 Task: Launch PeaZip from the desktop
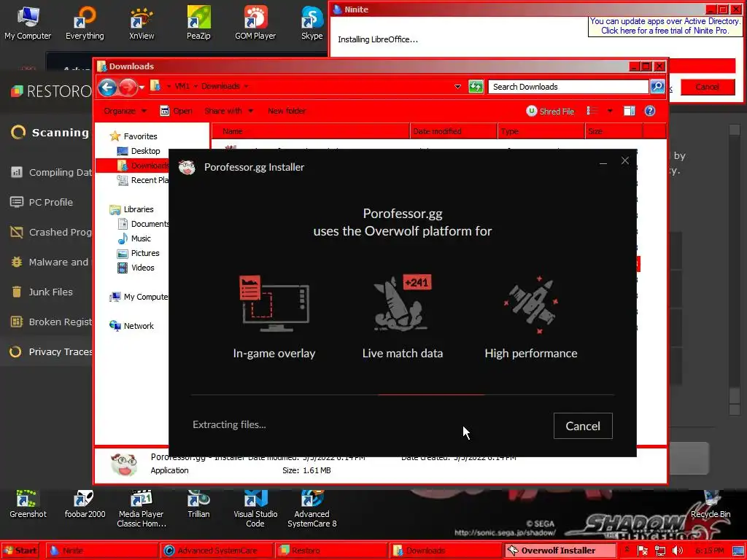pos(198,23)
